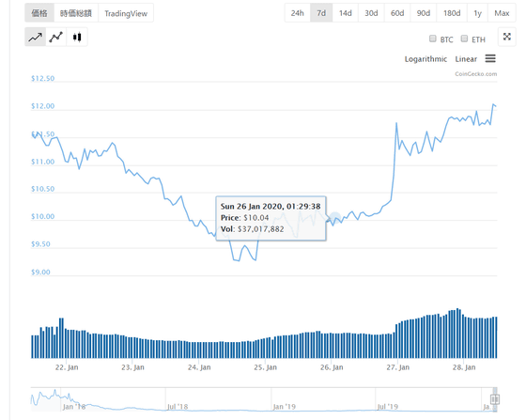Enable the ETH comparison checkbox
526x420 pixels.
click(x=464, y=39)
